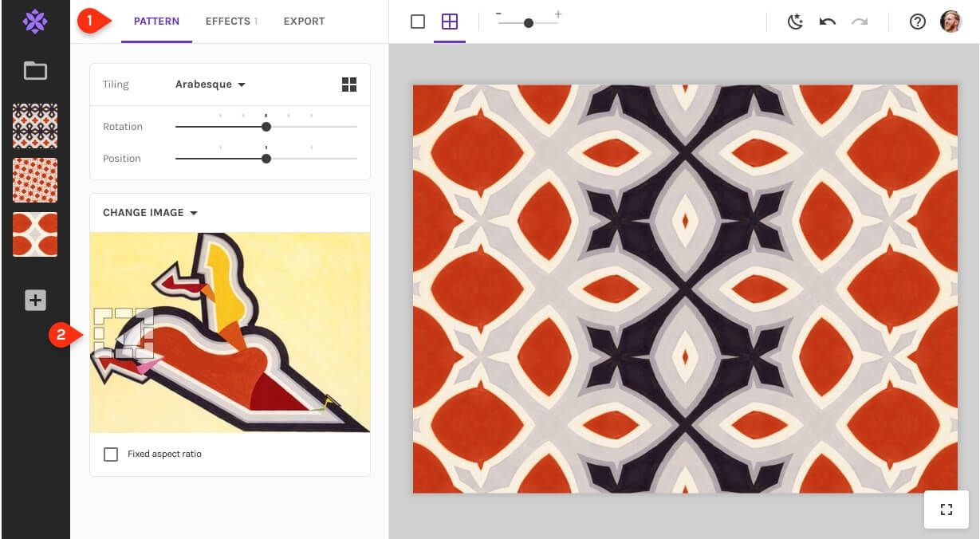This screenshot has width=980, height=539.
Task: Click the redo arrow
Action: pyautogui.click(x=860, y=22)
